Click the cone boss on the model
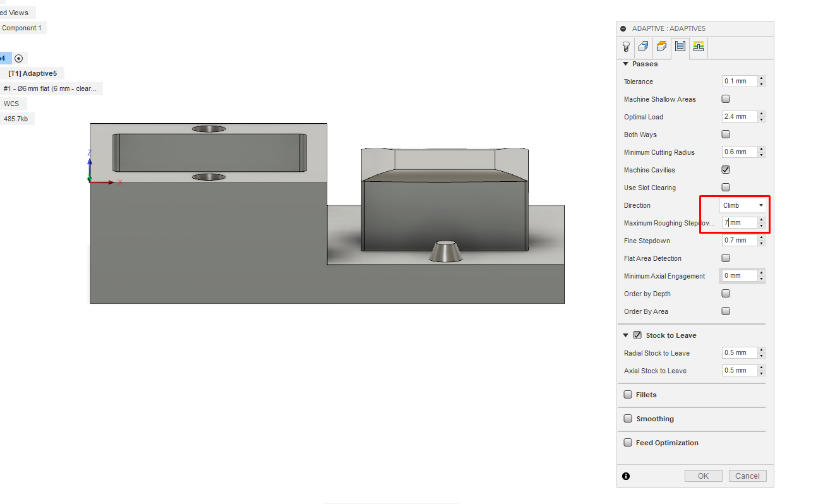Screen dimensions: 835x504 [446, 250]
